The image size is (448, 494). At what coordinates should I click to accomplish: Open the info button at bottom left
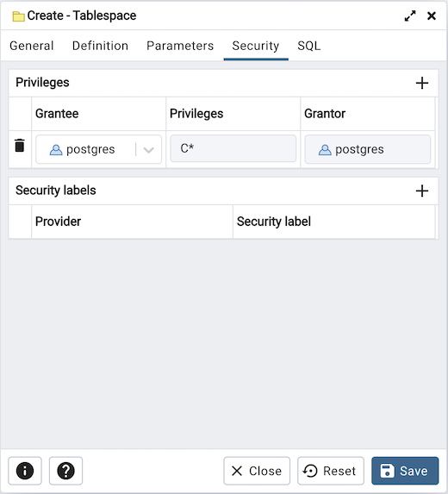click(25, 471)
